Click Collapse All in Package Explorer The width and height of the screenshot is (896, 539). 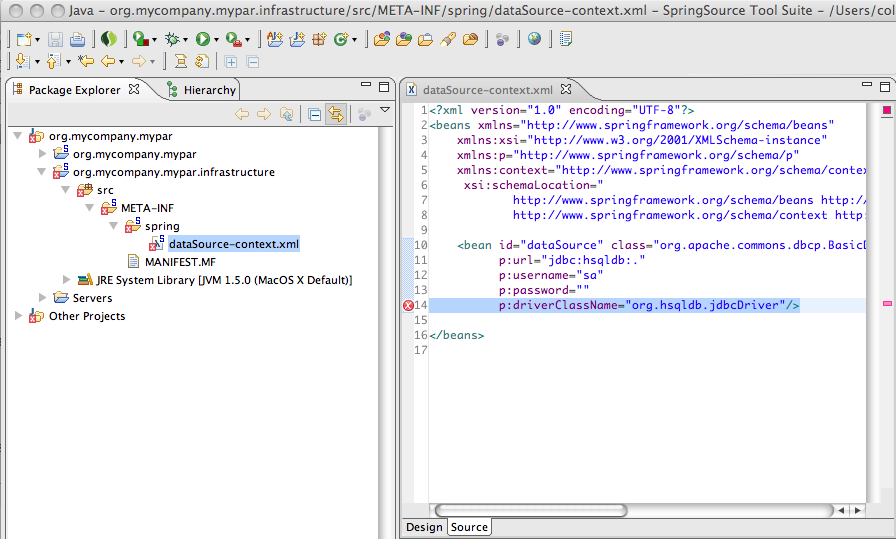point(314,114)
